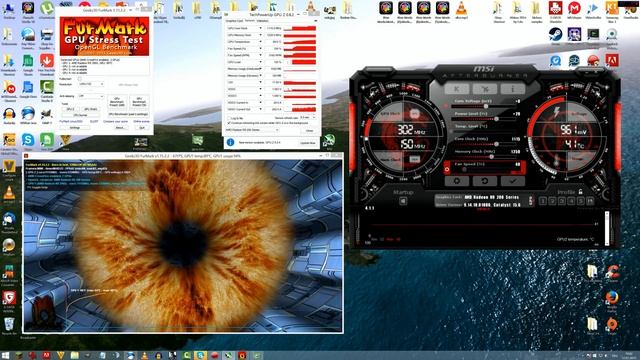Run FurMark GPU benchmark Preset 1080
This screenshot has width=640, height=360.
[117, 102]
